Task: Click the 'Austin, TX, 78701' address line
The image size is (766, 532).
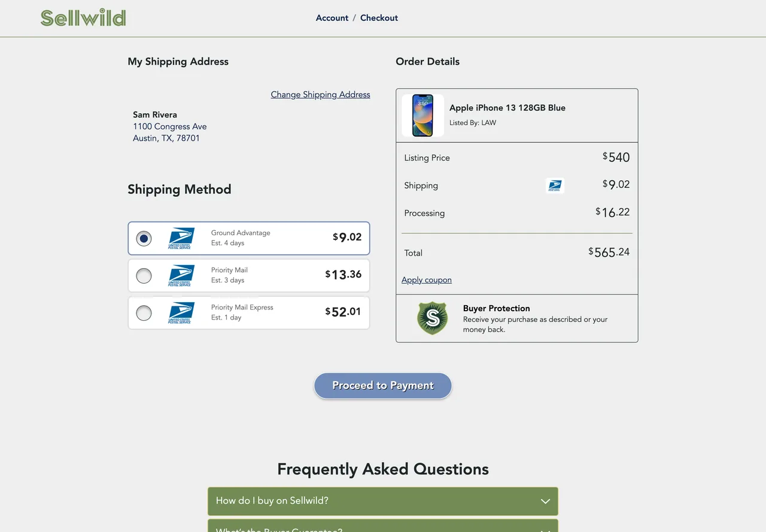Action: coord(166,138)
